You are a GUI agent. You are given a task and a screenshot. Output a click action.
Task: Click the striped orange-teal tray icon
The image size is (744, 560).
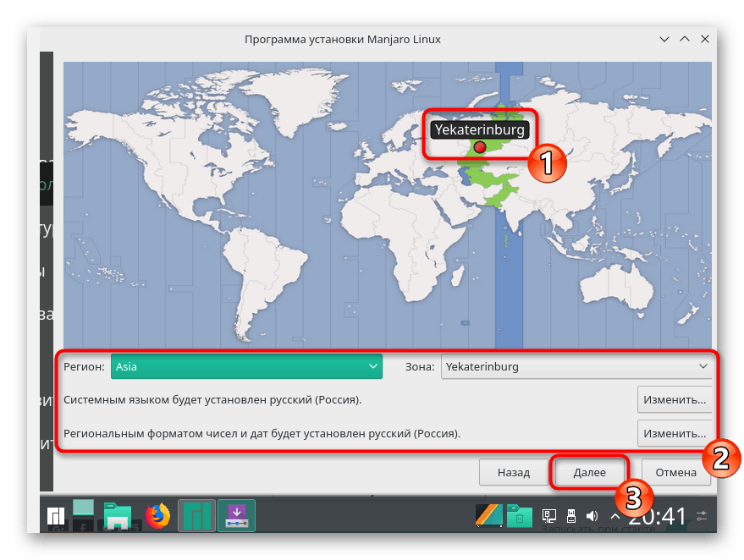(x=488, y=515)
